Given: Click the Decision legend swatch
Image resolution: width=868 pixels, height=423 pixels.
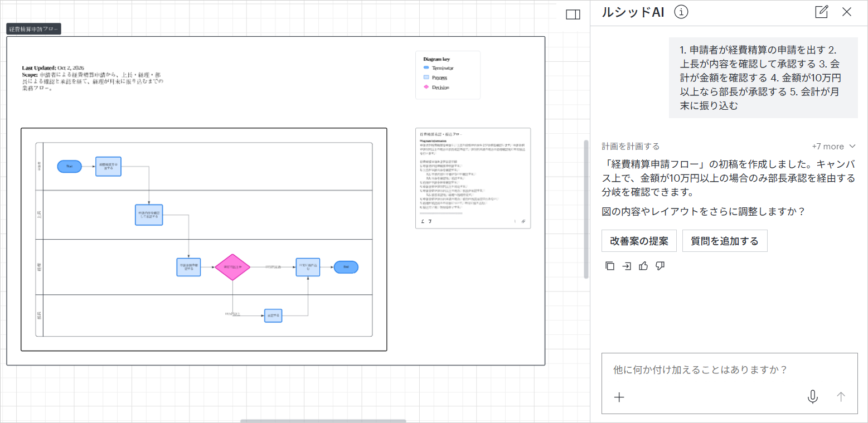Looking at the screenshot, I should pos(426,87).
